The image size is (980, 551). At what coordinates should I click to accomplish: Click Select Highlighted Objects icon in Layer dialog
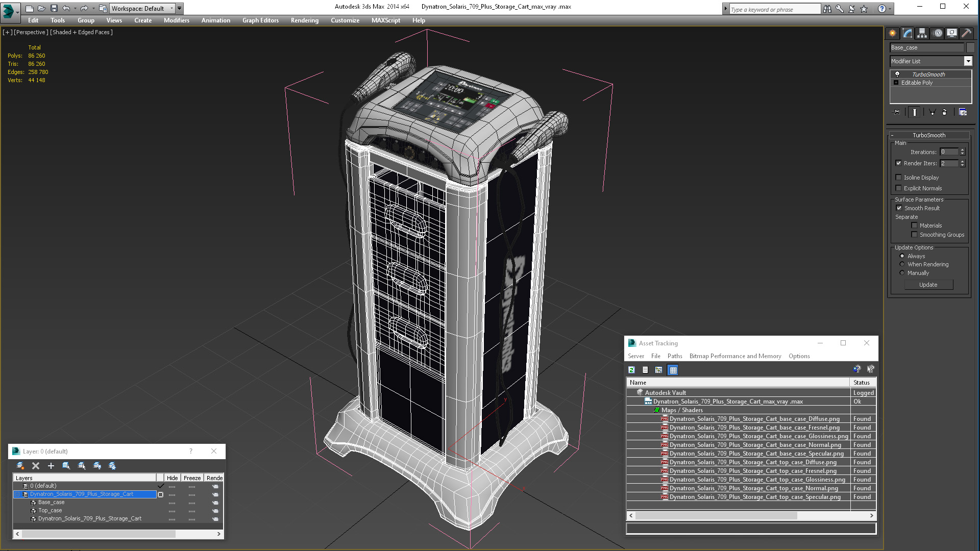pos(66,466)
